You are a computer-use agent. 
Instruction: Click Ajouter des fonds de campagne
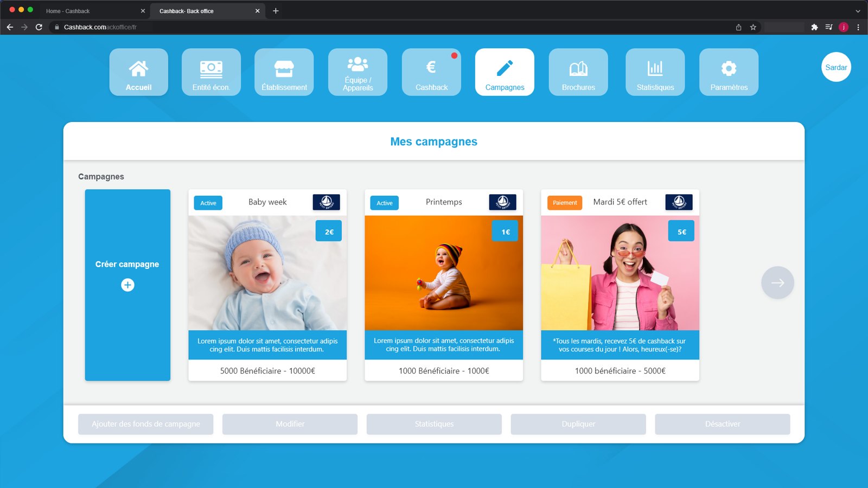click(146, 424)
